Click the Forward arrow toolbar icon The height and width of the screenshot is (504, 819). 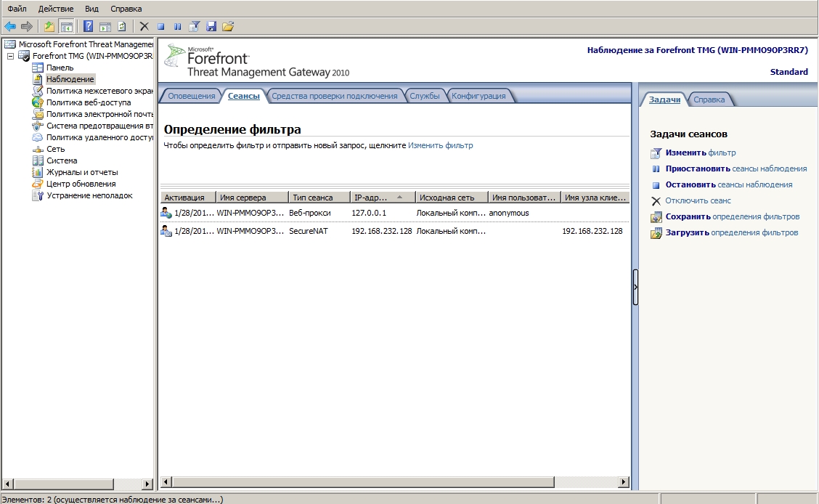click(x=27, y=26)
